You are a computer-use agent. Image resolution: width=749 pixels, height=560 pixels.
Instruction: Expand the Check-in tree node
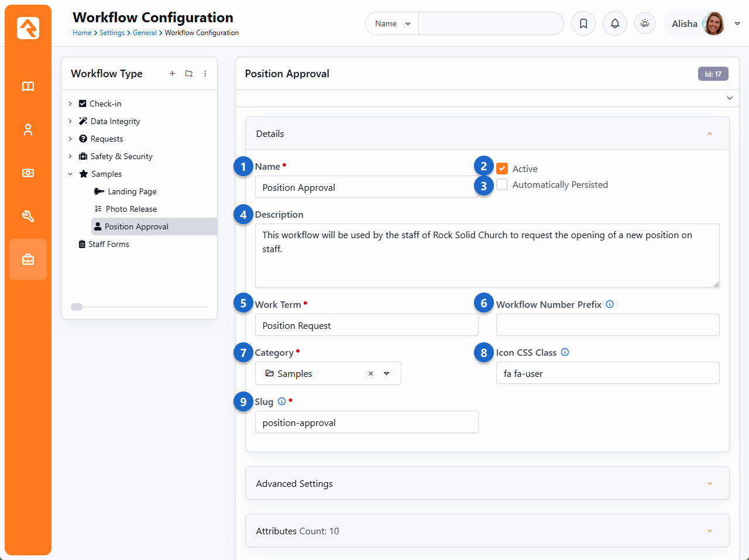pyautogui.click(x=70, y=104)
